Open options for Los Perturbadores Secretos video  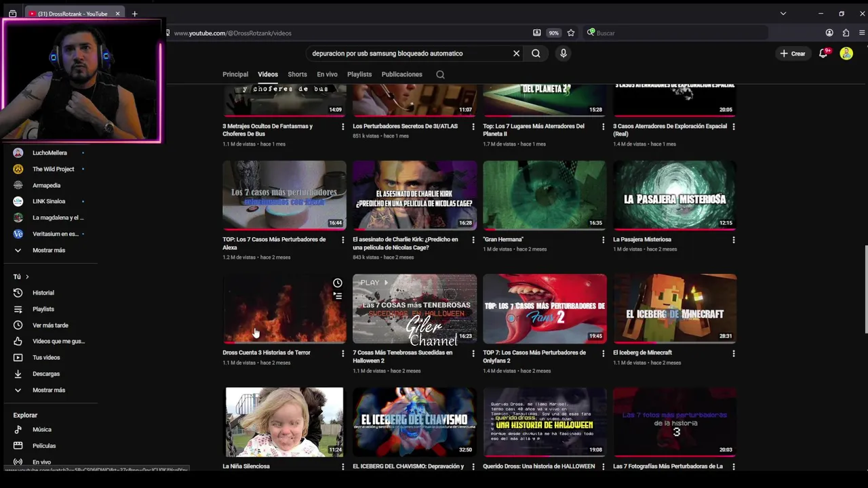tap(473, 127)
